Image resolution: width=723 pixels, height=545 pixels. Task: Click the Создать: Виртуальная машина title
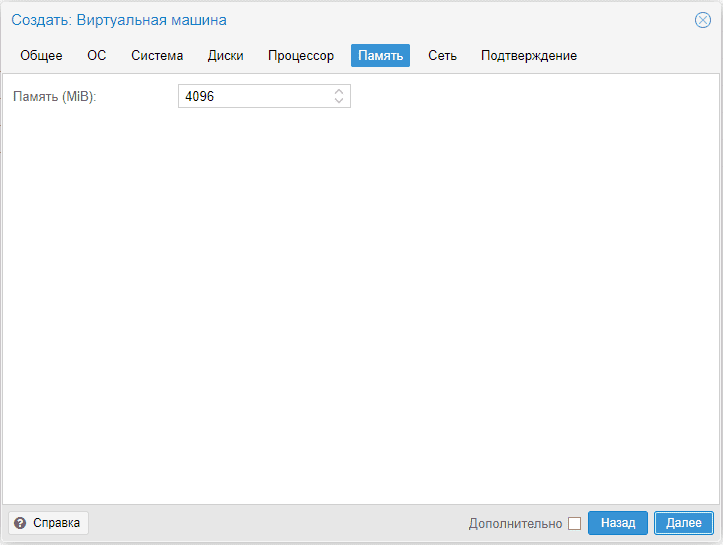click(x=119, y=20)
